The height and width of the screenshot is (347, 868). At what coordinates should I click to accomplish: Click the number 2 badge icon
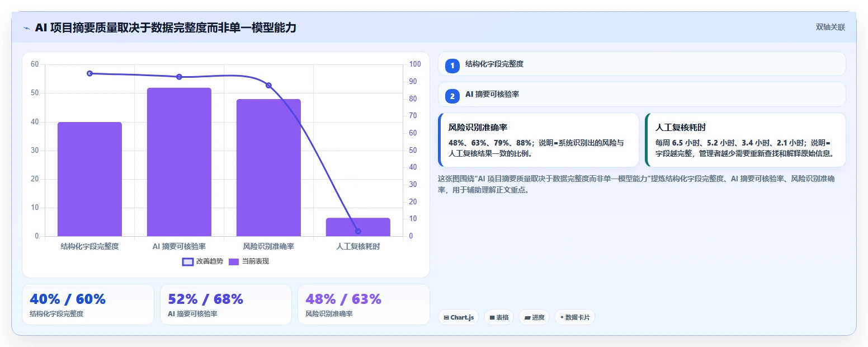point(452,96)
